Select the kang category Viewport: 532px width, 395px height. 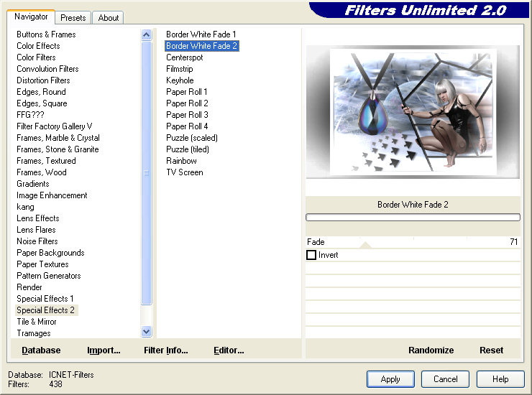point(25,207)
